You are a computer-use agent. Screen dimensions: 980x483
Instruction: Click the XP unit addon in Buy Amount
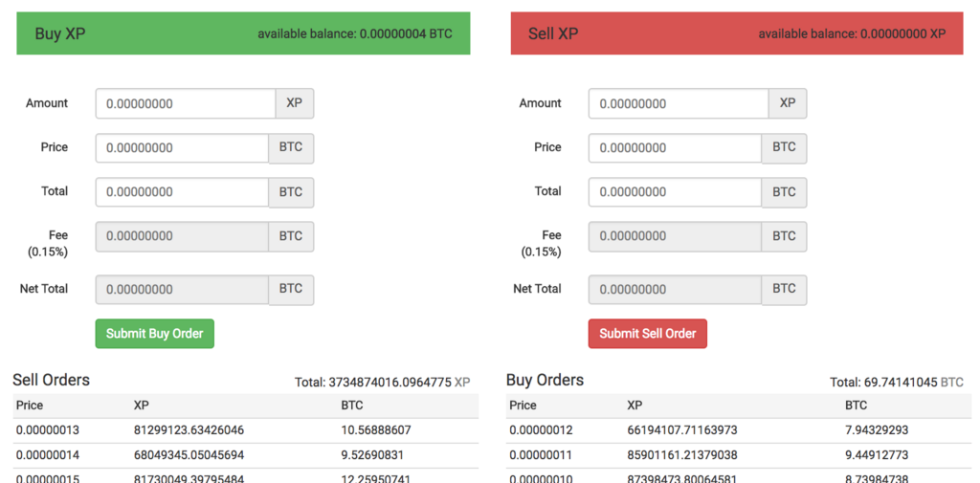point(295,103)
